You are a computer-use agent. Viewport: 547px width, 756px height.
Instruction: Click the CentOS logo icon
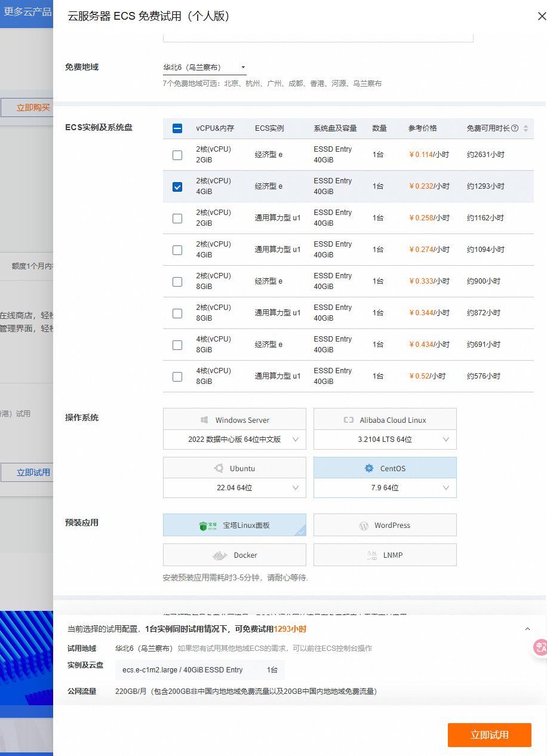369,468
